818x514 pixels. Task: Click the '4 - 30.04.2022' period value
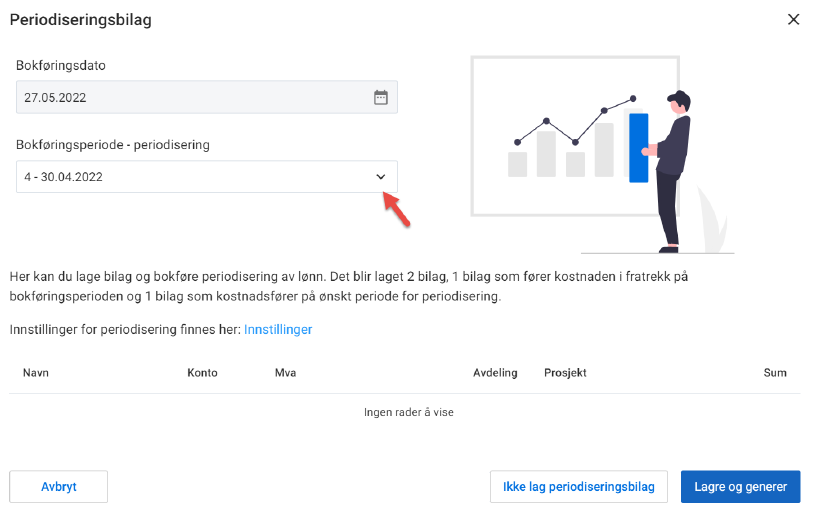64,177
